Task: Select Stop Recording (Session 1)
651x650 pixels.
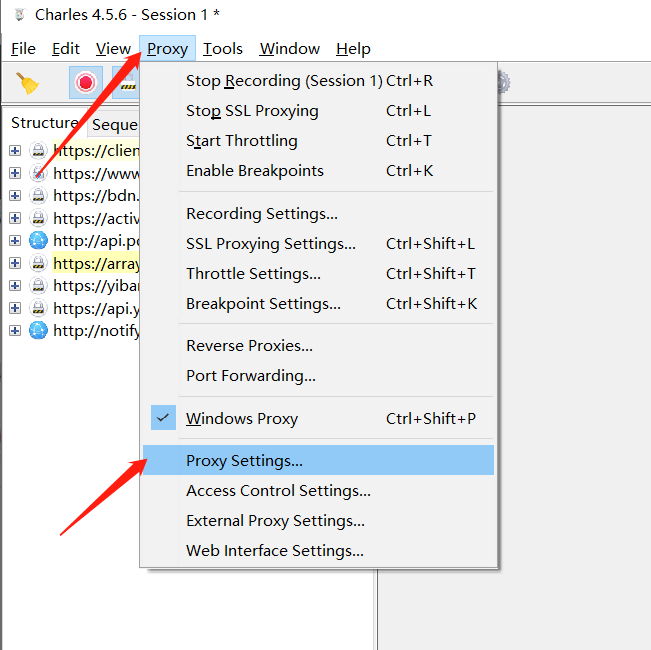Action: (x=318, y=81)
